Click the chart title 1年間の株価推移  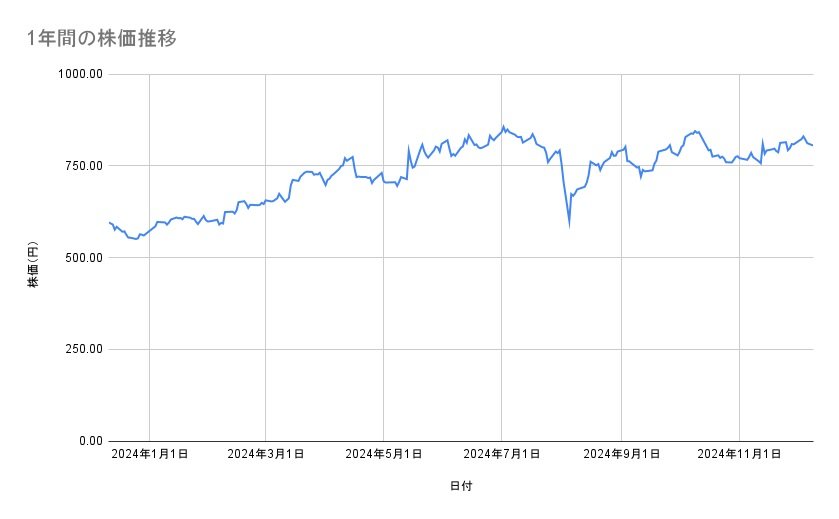coord(103,38)
